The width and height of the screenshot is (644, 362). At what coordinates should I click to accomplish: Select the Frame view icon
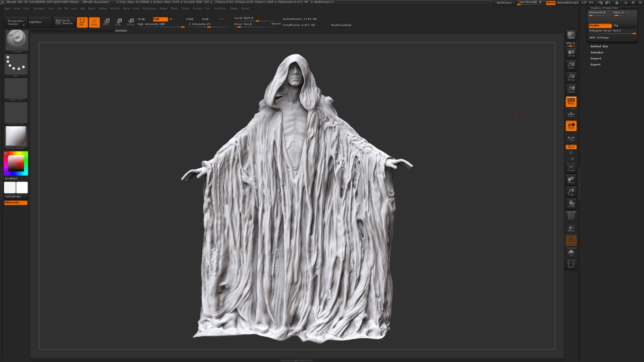[571, 168]
